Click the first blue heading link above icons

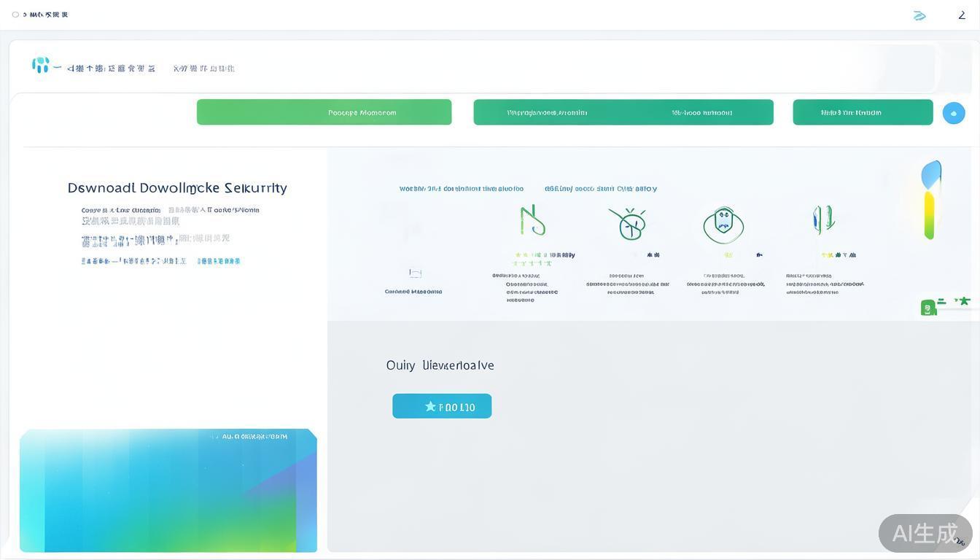click(461, 189)
